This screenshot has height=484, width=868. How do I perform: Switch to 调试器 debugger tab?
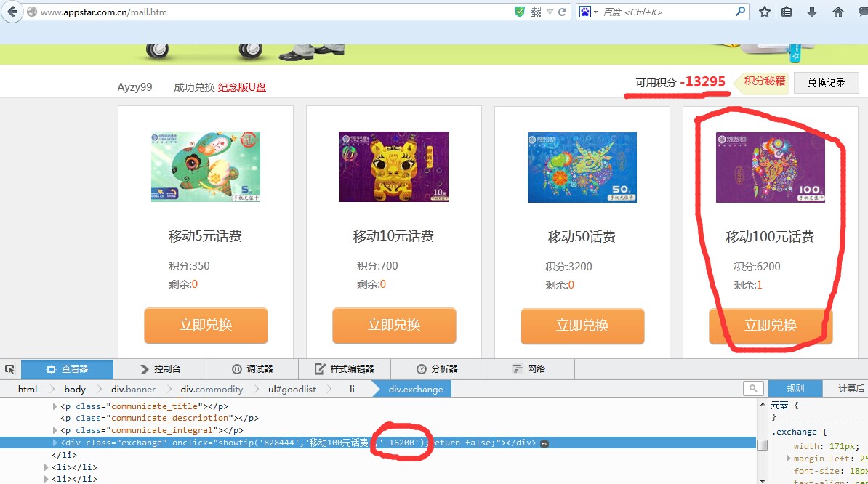[x=252, y=369]
